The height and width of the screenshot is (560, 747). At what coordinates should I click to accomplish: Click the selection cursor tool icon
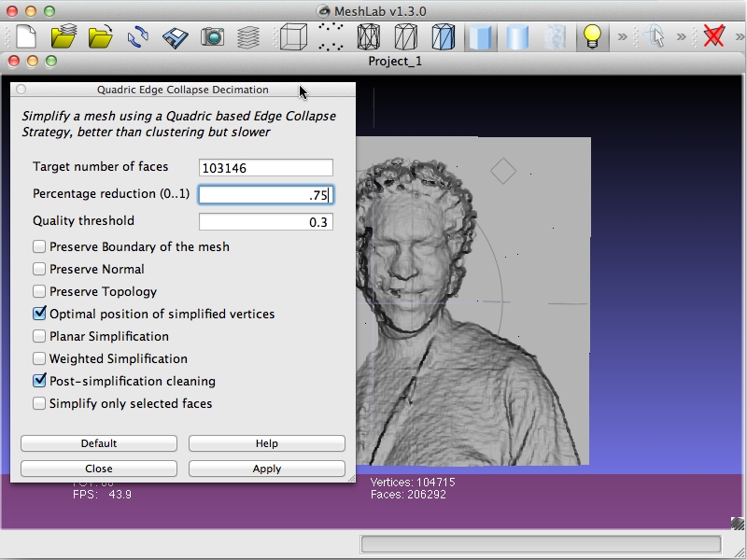point(655,36)
